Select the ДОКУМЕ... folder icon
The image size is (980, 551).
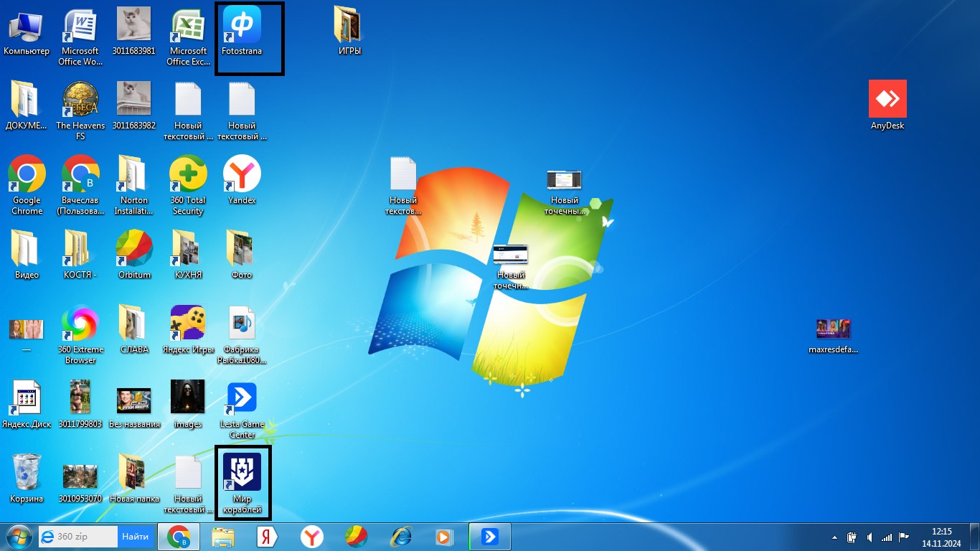click(27, 105)
